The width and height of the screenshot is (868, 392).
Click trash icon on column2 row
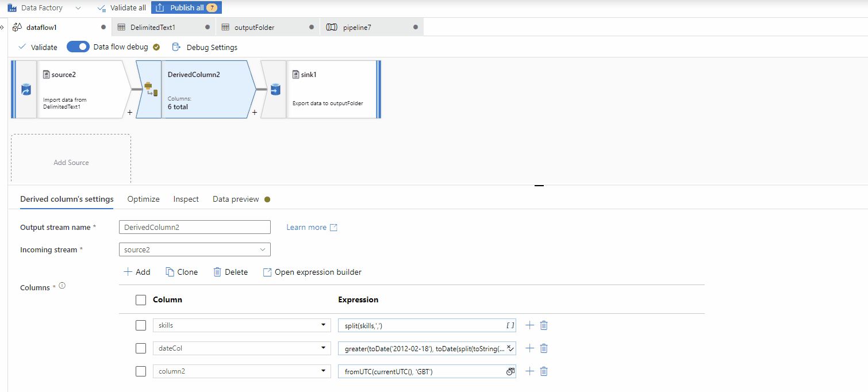pyautogui.click(x=544, y=371)
